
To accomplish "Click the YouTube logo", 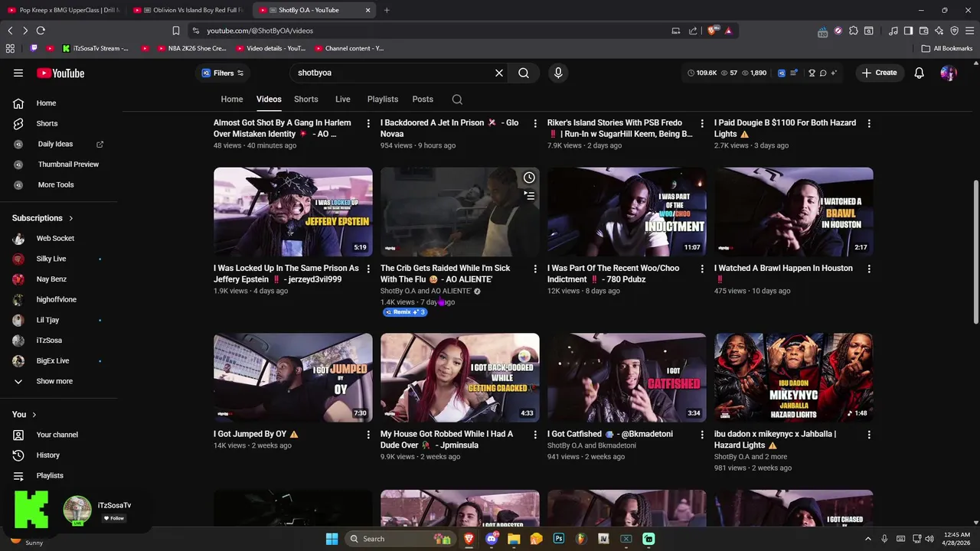I will [x=60, y=73].
